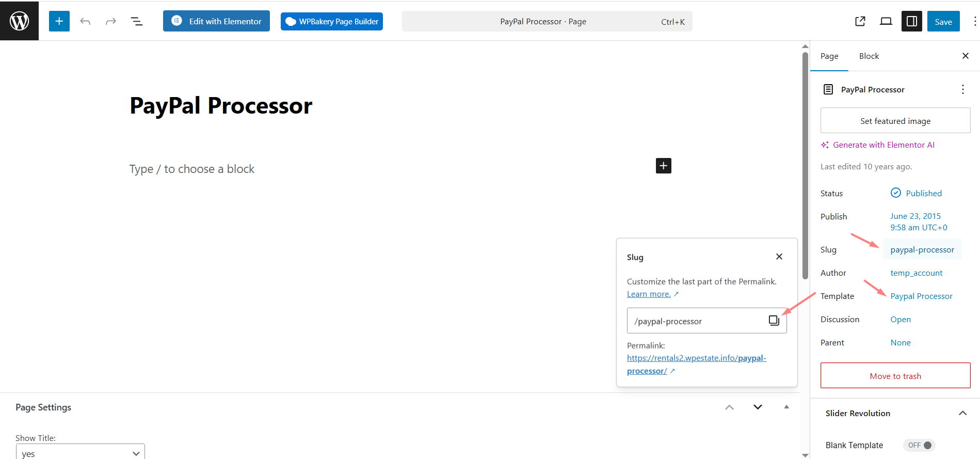Click the paypal-processor slug value

(922, 249)
